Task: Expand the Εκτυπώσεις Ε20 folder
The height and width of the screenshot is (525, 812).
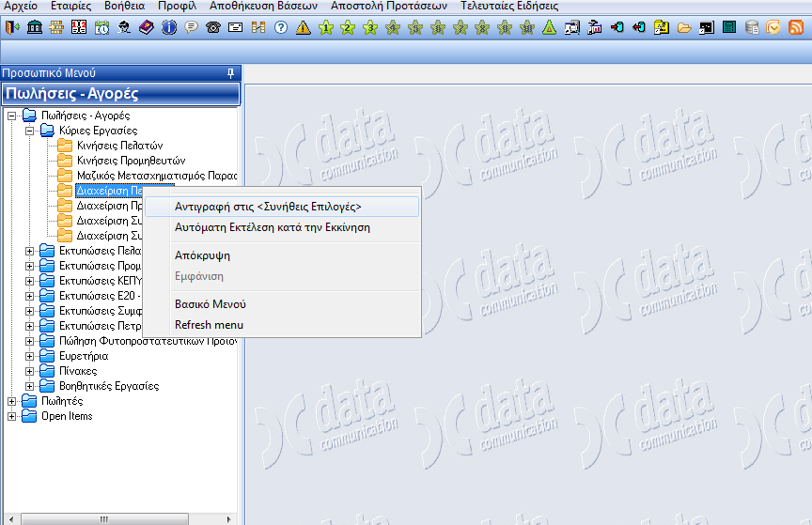Action: pyautogui.click(x=29, y=296)
